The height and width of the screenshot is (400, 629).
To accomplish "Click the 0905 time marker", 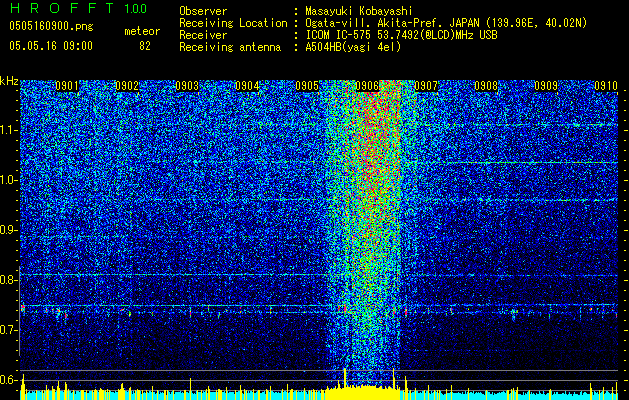I will tap(307, 86).
